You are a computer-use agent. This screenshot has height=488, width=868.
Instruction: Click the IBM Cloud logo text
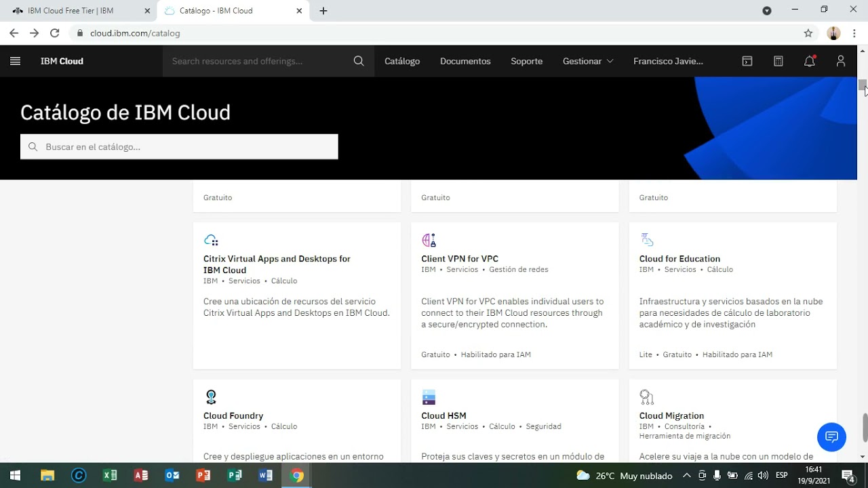coord(62,61)
